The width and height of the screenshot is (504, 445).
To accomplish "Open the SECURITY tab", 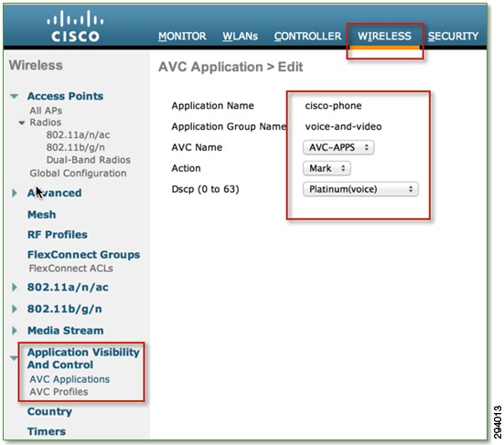I will [453, 36].
